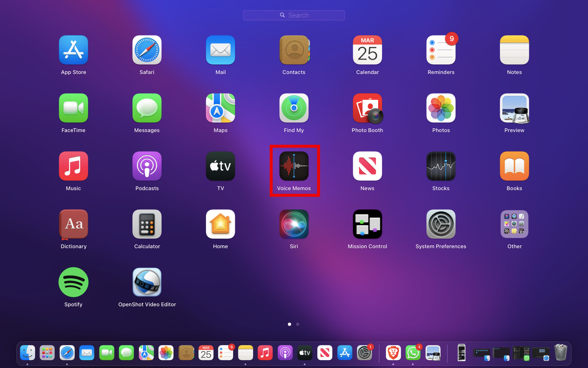Viewport: 588px width, 368px height.
Task: Open the TV app from the Dock
Action: click(x=305, y=353)
